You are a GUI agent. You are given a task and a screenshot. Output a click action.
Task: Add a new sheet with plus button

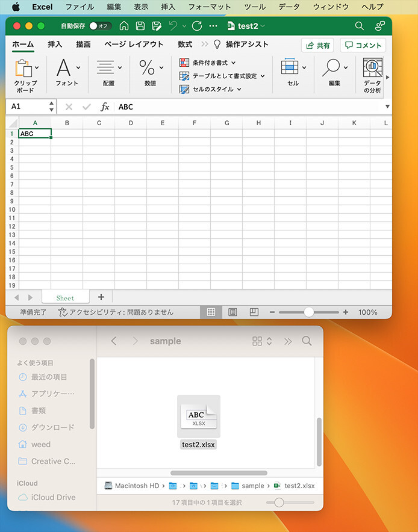coord(101,297)
